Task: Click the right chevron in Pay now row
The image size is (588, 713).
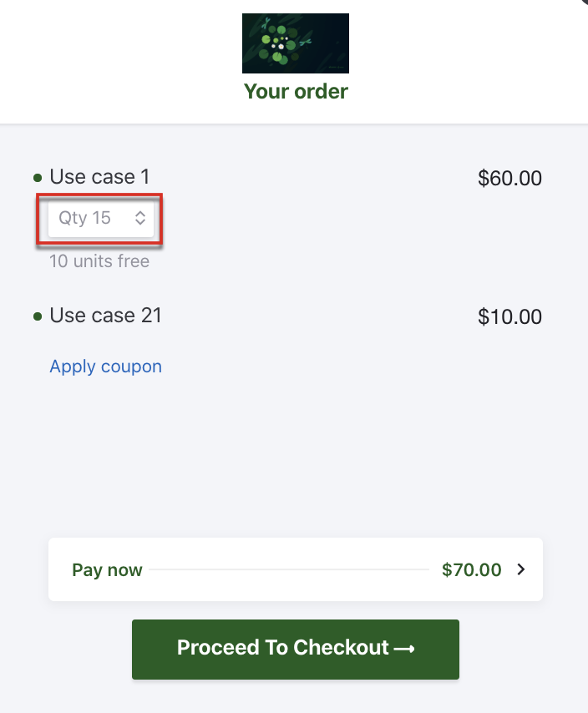Action: tap(521, 570)
